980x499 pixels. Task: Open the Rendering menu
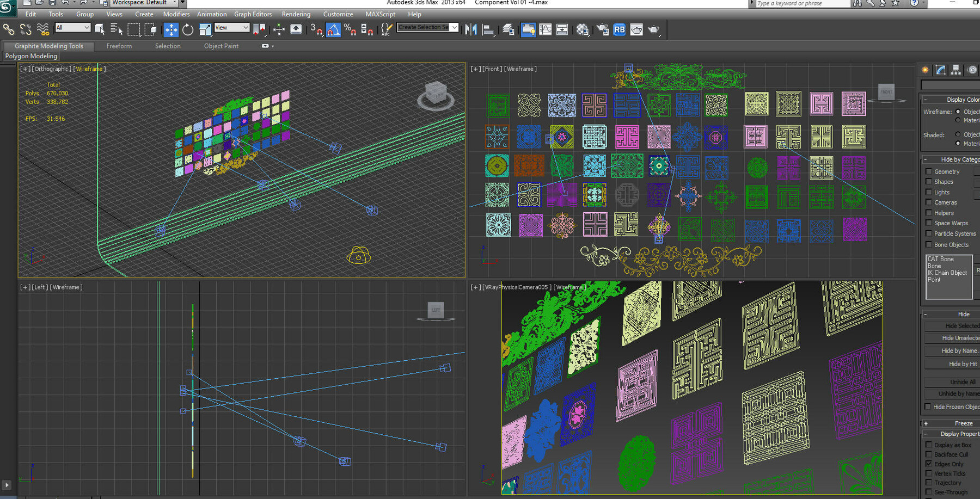(296, 14)
